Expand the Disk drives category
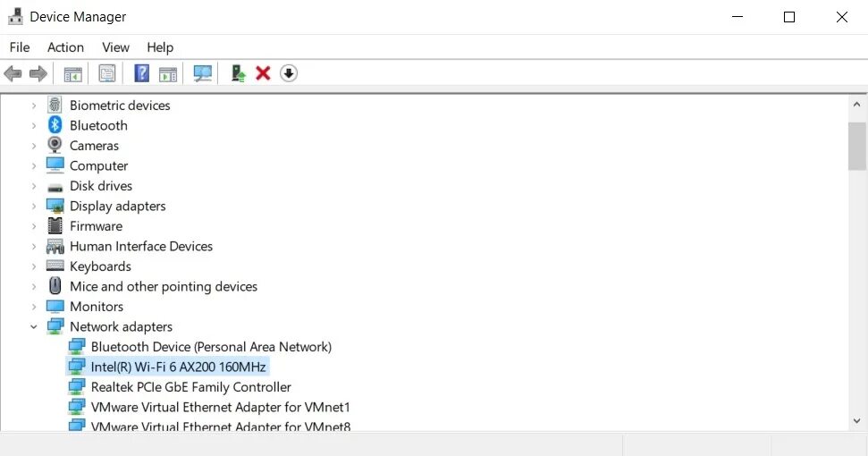 pyautogui.click(x=34, y=186)
